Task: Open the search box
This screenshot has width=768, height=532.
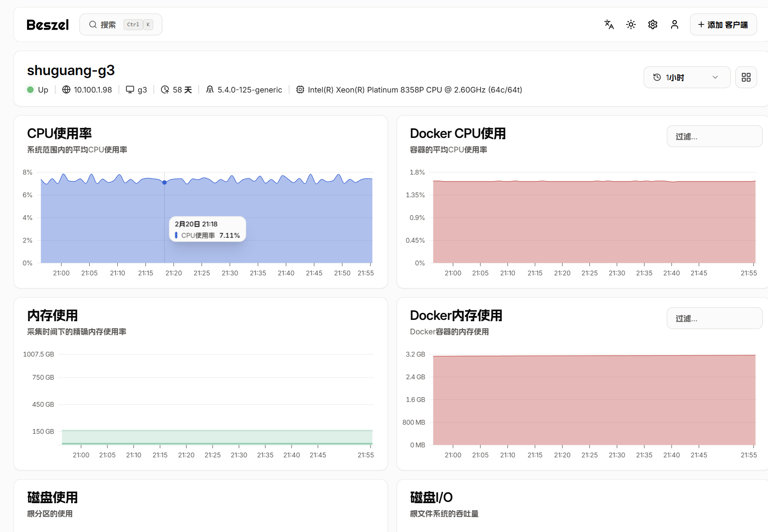Action: [x=121, y=24]
